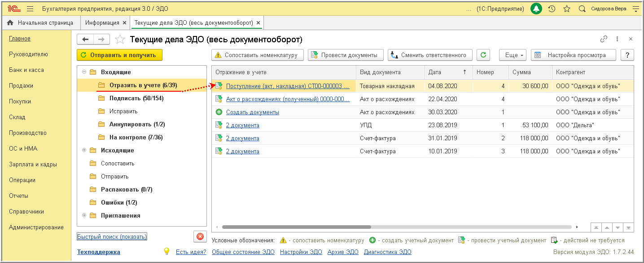Open the search magnifier icon

(582, 9)
